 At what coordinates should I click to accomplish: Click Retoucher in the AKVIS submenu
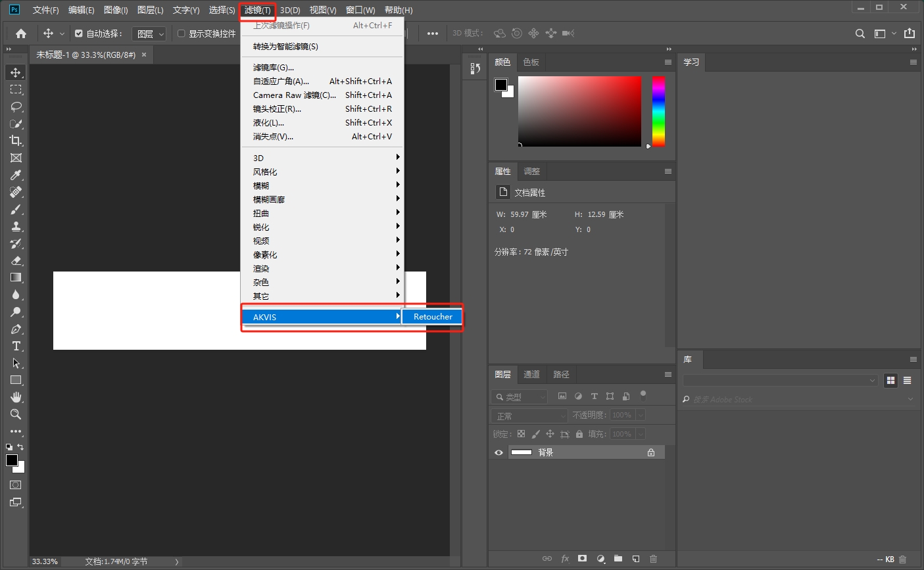coord(433,317)
